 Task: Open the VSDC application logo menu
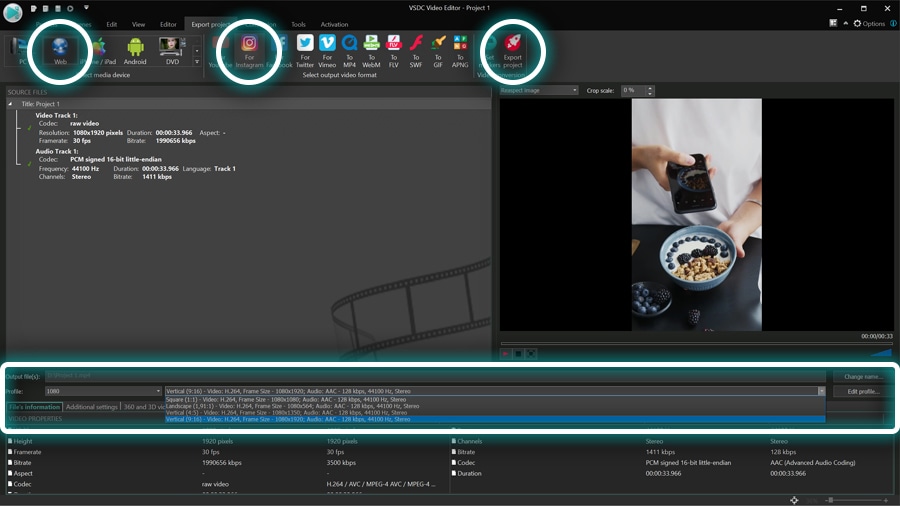pyautogui.click(x=13, y=11)
